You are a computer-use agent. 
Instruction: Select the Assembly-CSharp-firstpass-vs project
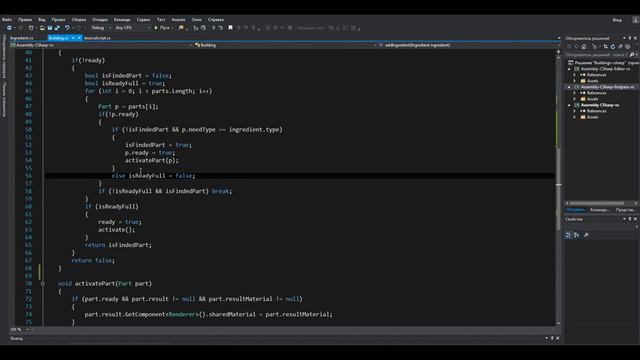coord(607,87)
